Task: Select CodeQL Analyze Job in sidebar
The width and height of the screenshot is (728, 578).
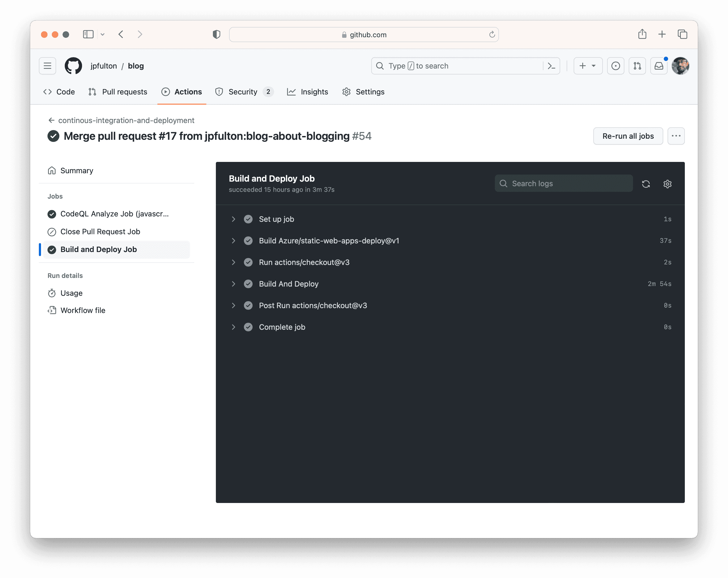Action: pos(114,214)
